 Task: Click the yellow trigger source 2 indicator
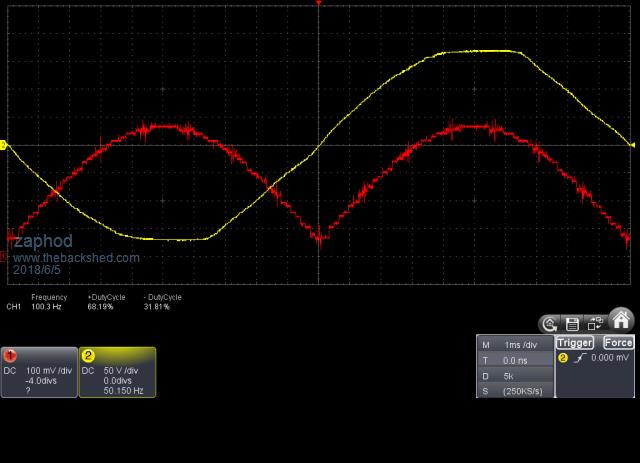563,357
